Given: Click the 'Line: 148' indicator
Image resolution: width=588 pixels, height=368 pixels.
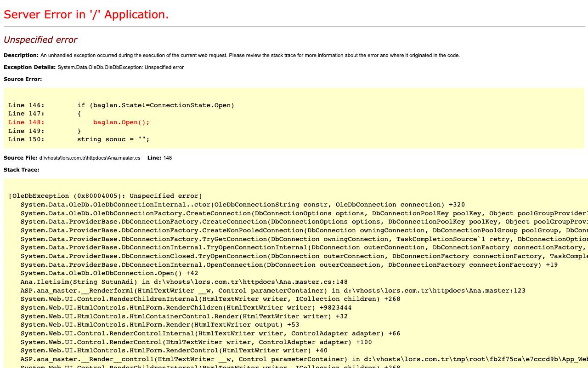Looking at the screenshot, I should coord(159,158).
